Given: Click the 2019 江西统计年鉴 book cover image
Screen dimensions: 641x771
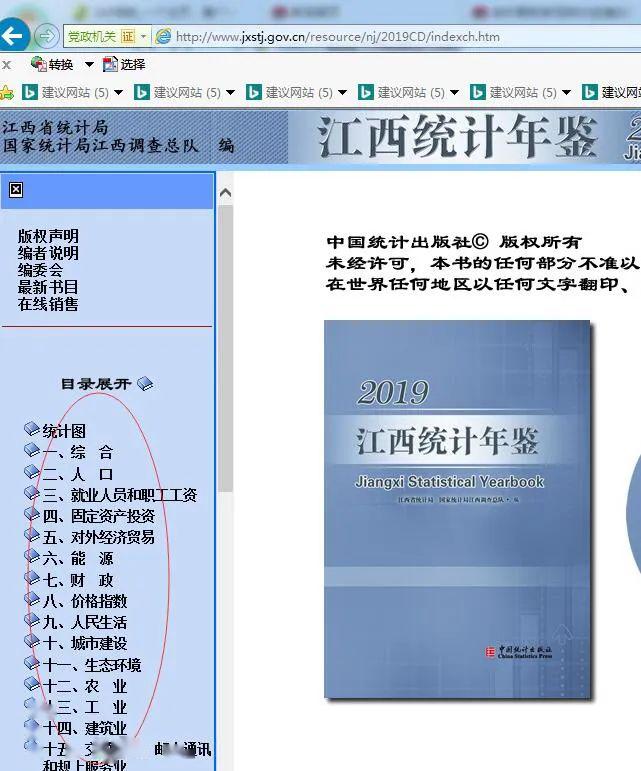Looking at the screenshot, I should 457,509.
